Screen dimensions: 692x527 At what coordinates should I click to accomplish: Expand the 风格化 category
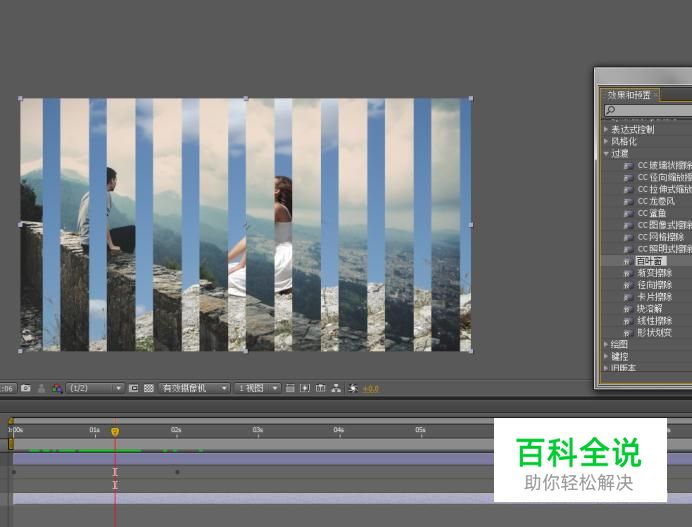pyautogui.click(x=606, y=141)
